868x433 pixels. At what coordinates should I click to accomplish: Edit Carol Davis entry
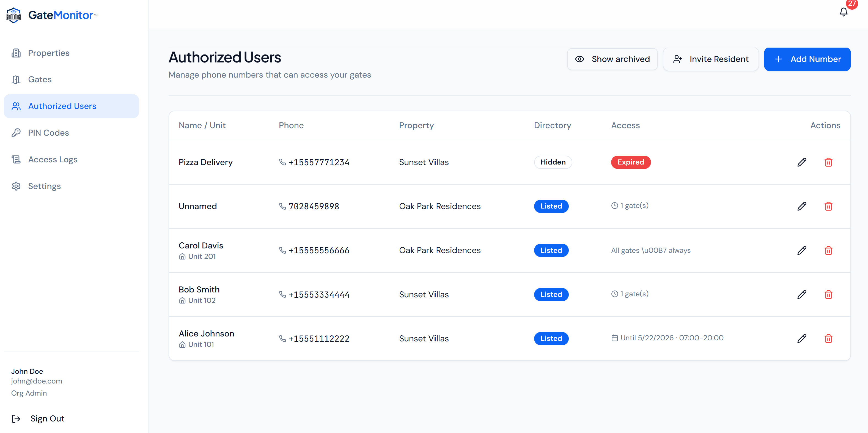802,250
